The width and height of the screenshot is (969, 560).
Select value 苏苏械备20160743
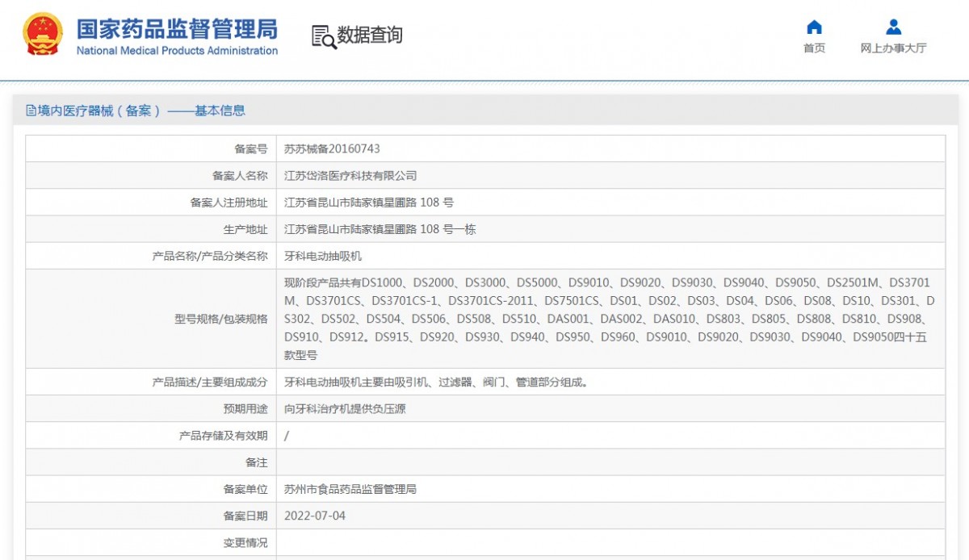[x=332, y=149]
